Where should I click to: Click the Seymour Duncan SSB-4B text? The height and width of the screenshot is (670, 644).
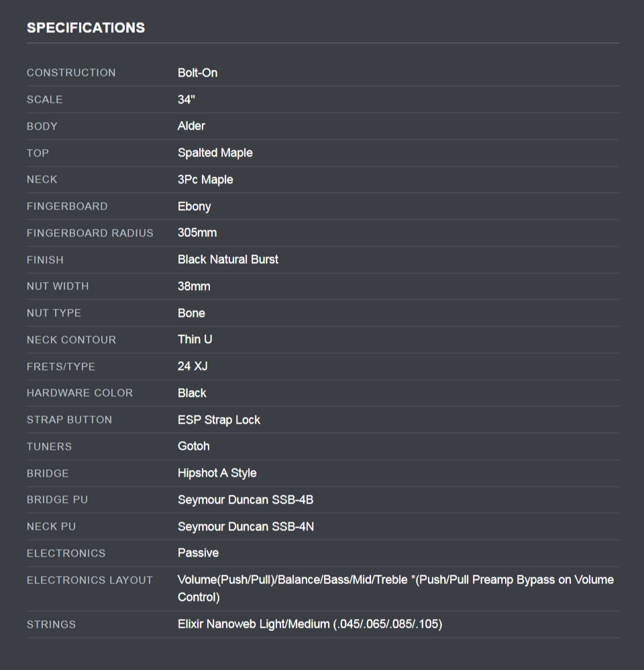coord(246,500)
